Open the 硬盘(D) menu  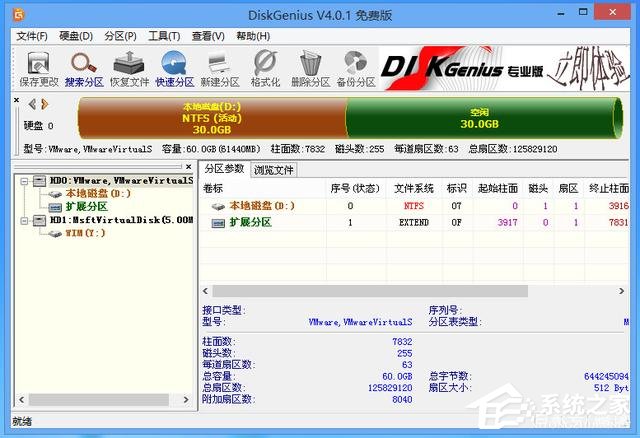(77, 36)
